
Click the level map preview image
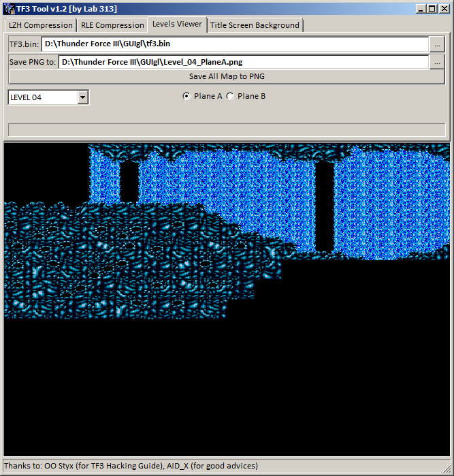click(227, 300)
